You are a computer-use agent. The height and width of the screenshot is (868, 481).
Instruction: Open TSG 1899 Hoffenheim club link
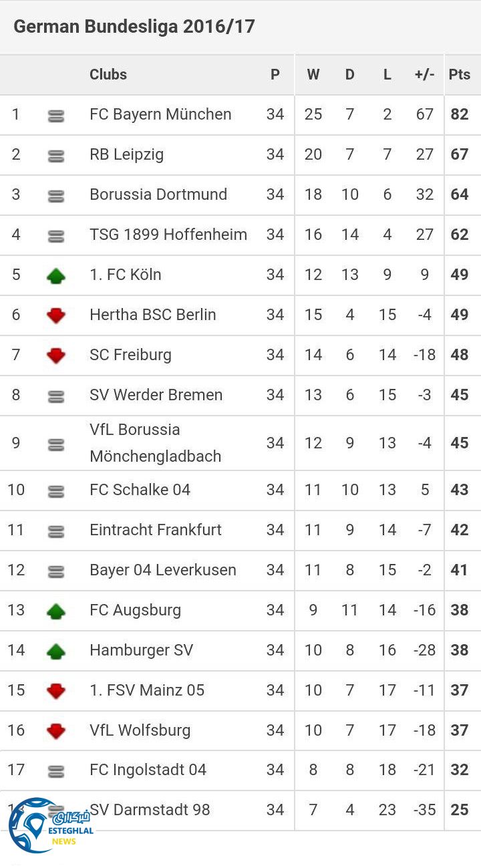point(168,235)
